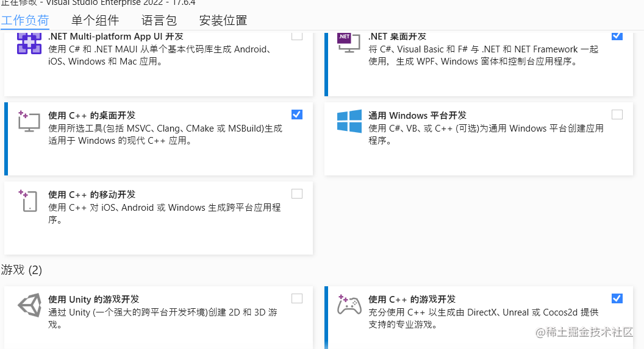The height and width of the screenshot is (349, 644).
Task: Check 使用 C++ 的移动开发 checkbox
Action: [297, 194]
